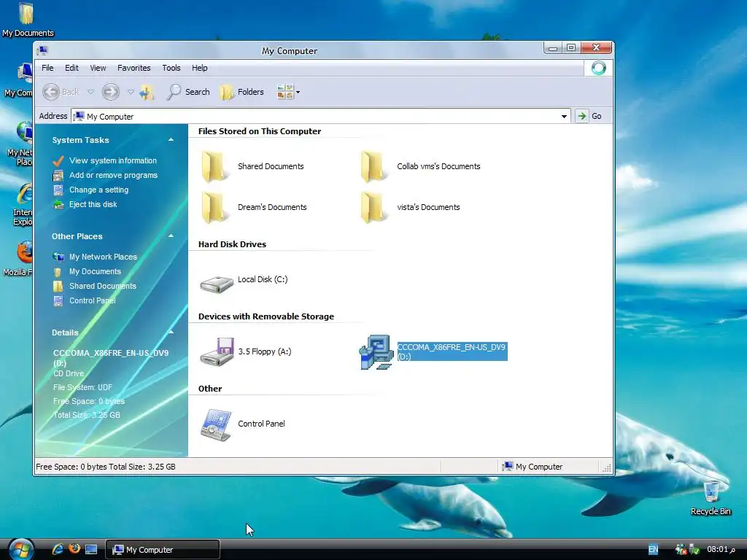Click the Start button orb

click(21, 548)
